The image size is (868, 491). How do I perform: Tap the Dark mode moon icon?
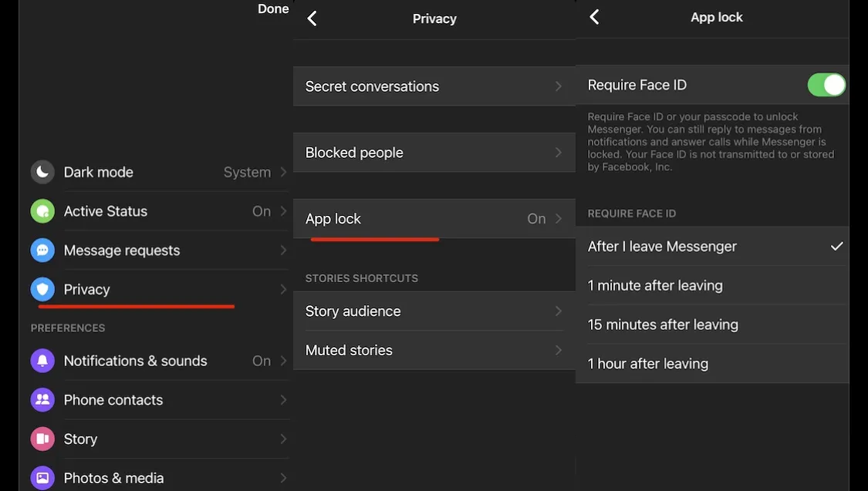click(x=42, y=172)
